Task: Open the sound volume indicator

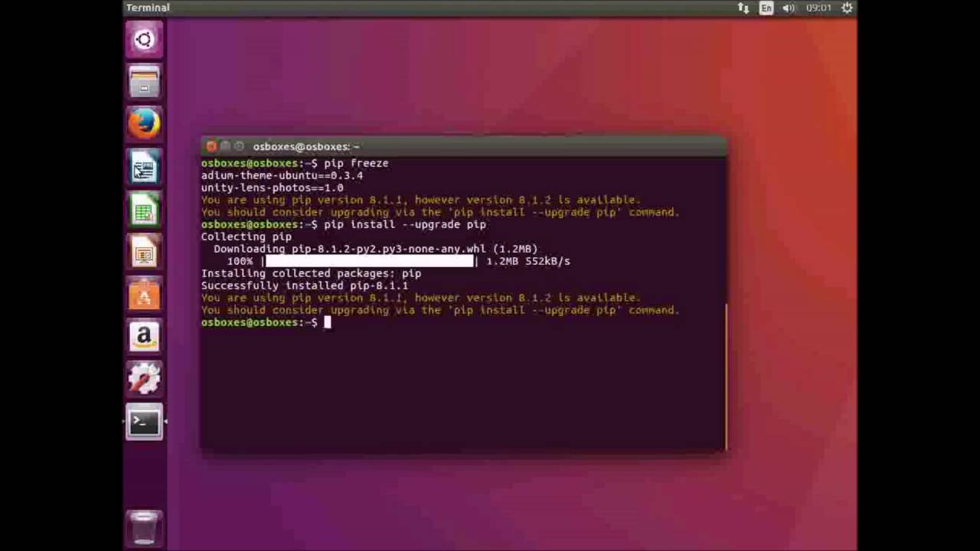Action: click(x=789, y=8)
